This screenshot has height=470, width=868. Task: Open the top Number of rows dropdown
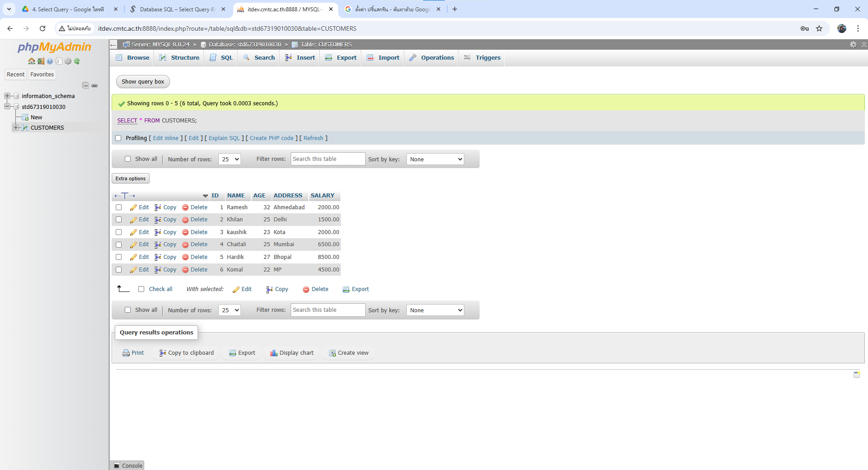click(230, 159)
